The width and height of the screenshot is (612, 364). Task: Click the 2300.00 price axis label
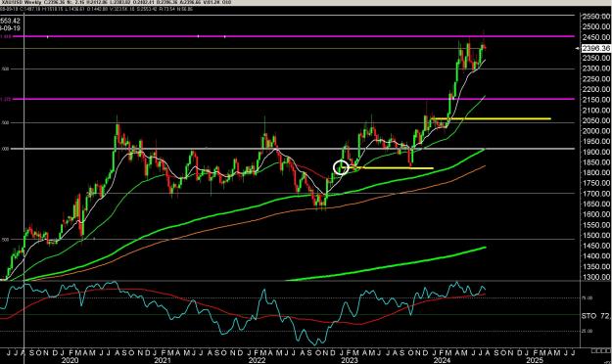tap(595, 68)
